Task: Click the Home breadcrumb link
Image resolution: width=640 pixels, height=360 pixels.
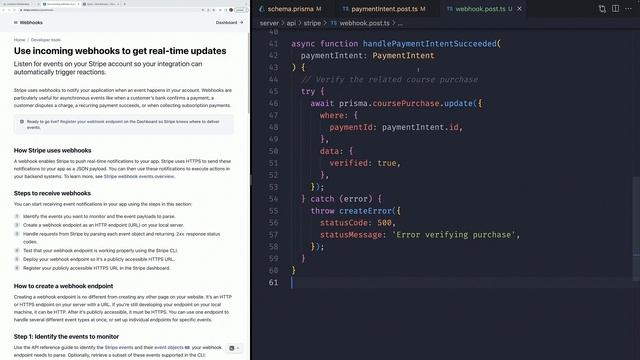Action: (19, 40)
